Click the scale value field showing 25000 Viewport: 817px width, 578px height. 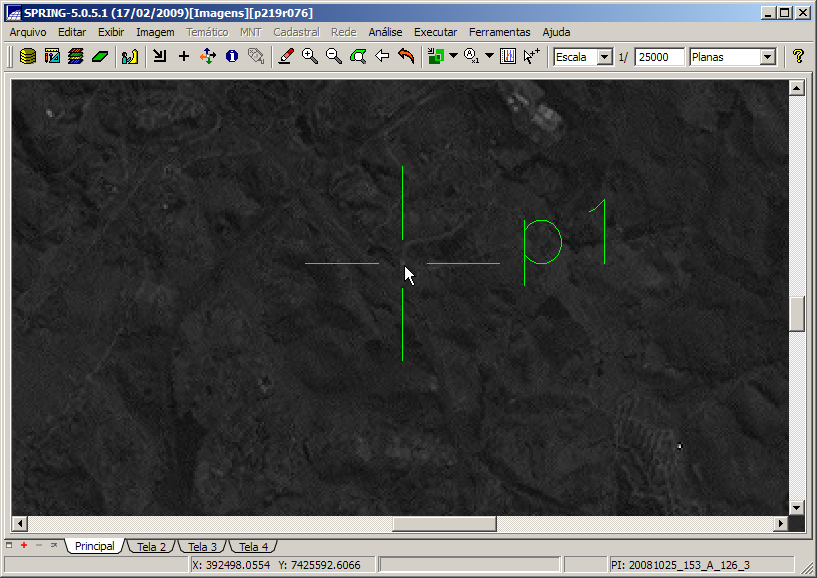(x=658, y=57)
